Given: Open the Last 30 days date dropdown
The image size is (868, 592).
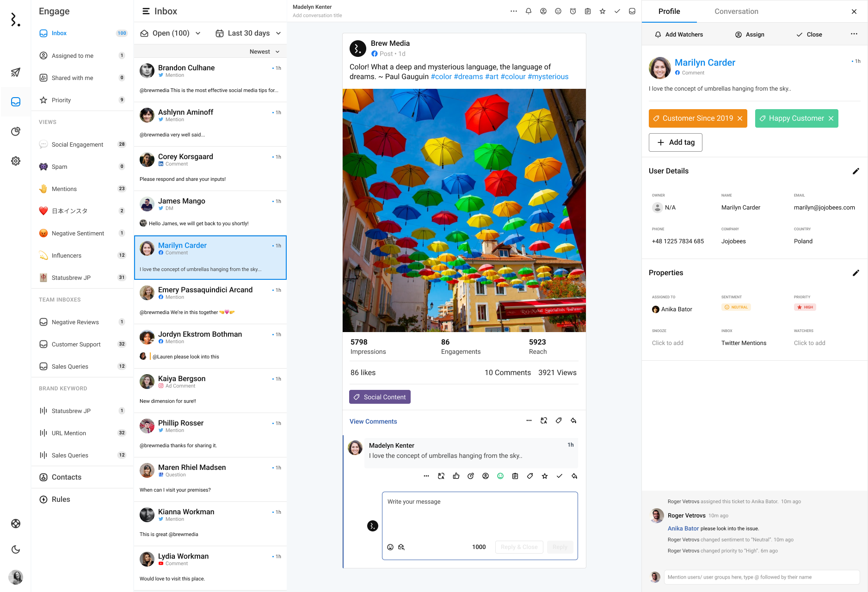Looking at the screenshot, I should point(248,33).
